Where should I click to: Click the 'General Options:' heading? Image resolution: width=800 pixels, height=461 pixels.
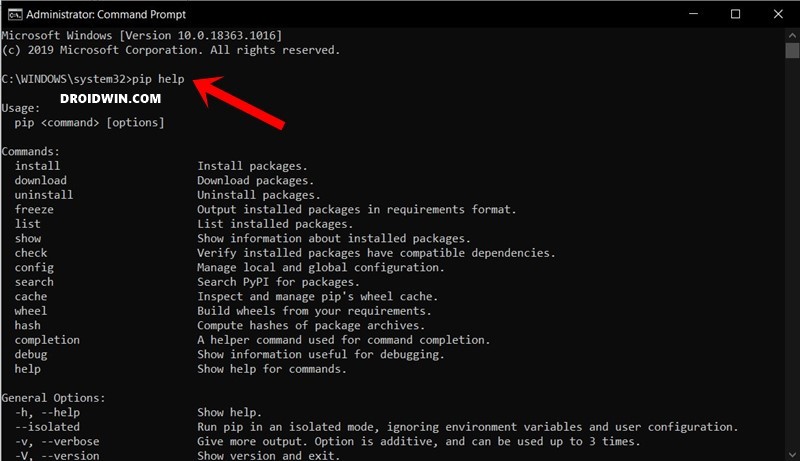tap(54, 398)
